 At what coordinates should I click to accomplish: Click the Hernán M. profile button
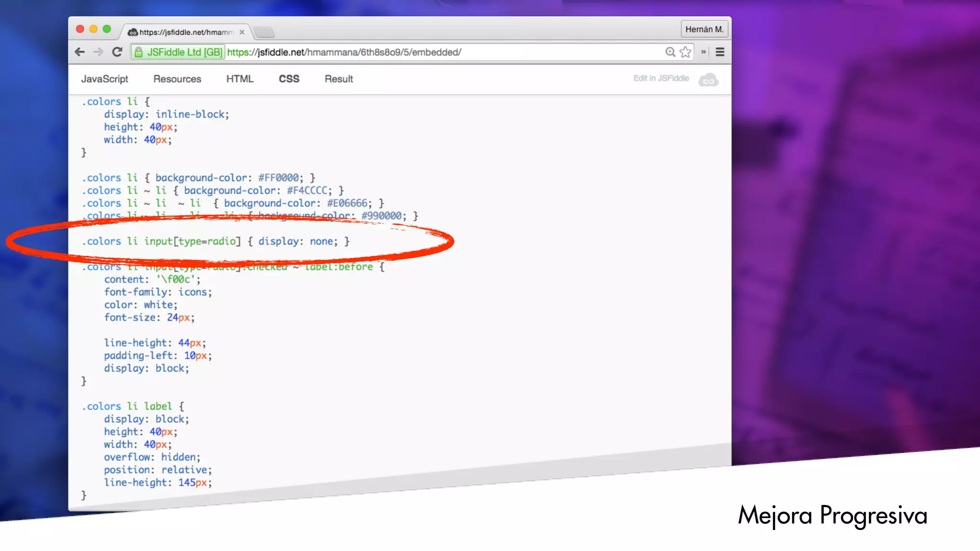[x=704, y=29]
